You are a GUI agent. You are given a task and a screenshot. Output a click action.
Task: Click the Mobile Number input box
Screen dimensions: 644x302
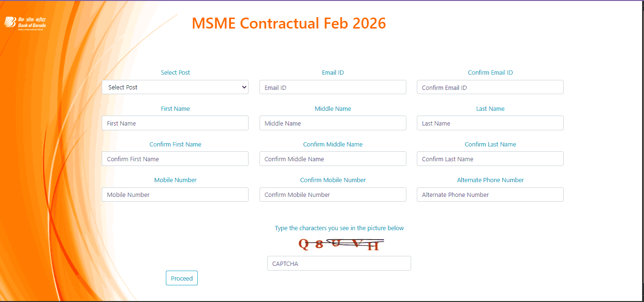[x=175, y=194]
